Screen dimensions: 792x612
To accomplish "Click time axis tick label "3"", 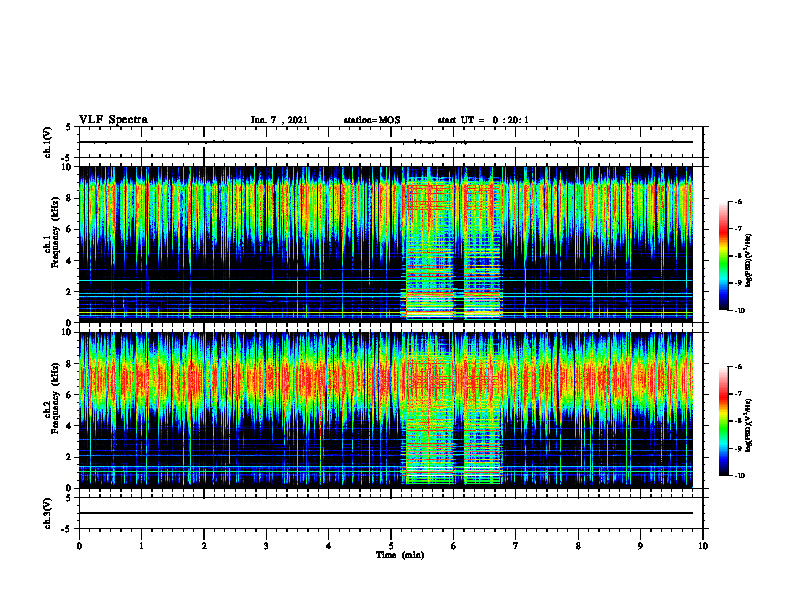I will (x=266, y=546).
